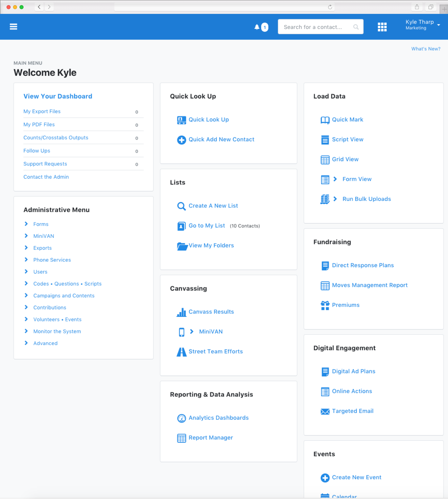Click the Search for a contact field
This screenshot has width=448, height=499.
[x=321, y=27]
